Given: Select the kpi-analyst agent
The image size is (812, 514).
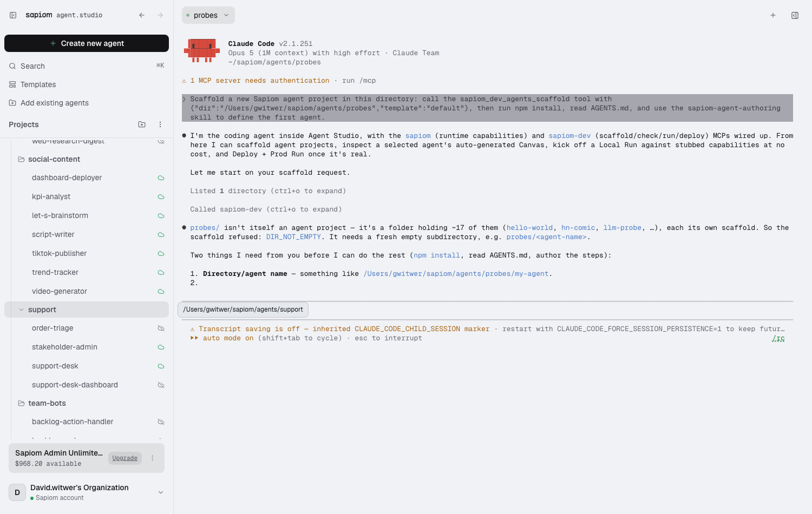Looking at the screenshot, I should [51, 196].
